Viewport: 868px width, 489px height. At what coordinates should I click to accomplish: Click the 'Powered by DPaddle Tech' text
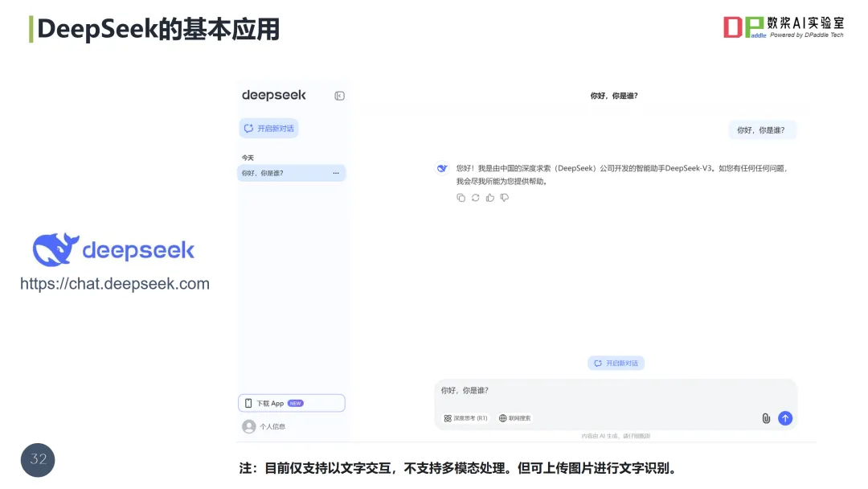[x=807, y=35]
